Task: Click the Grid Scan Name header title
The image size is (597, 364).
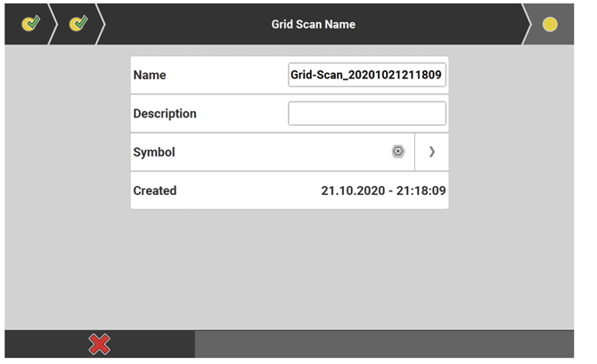Action: [313, 24]
